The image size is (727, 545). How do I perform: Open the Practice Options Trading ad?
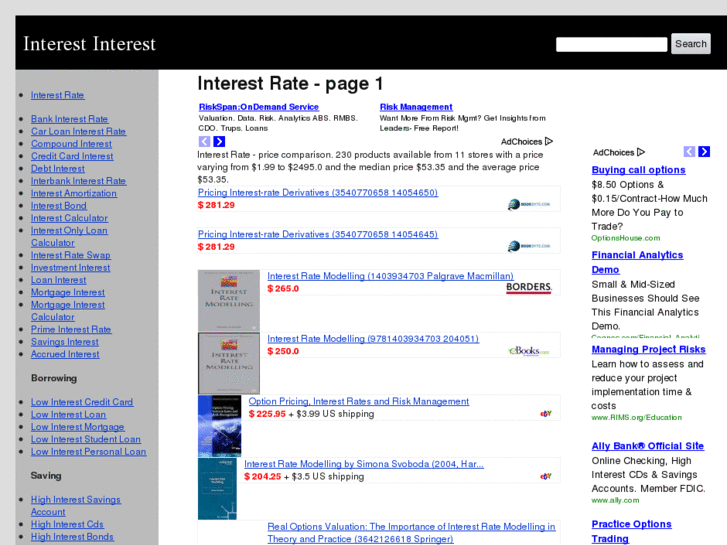(x=631, y=532)
